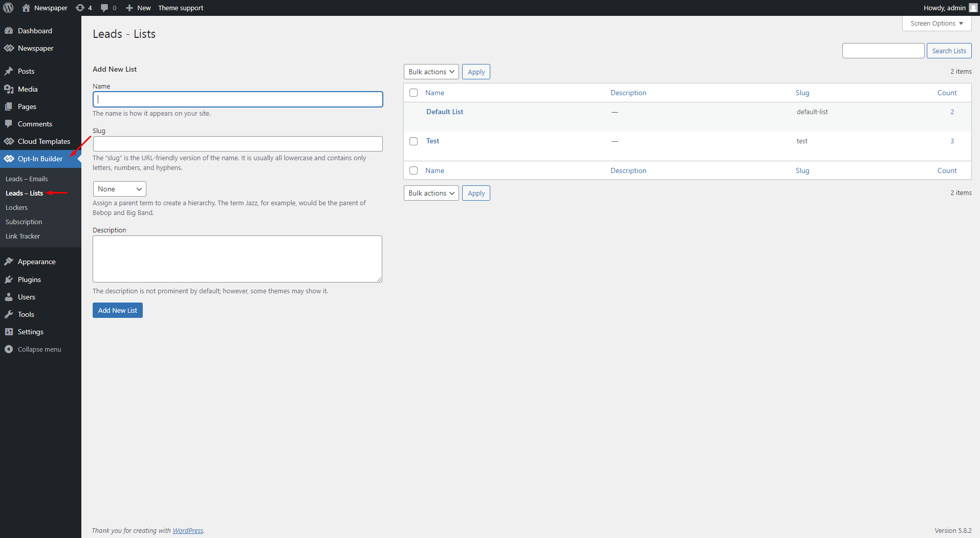Focus the Description textarea

point(237,259)
